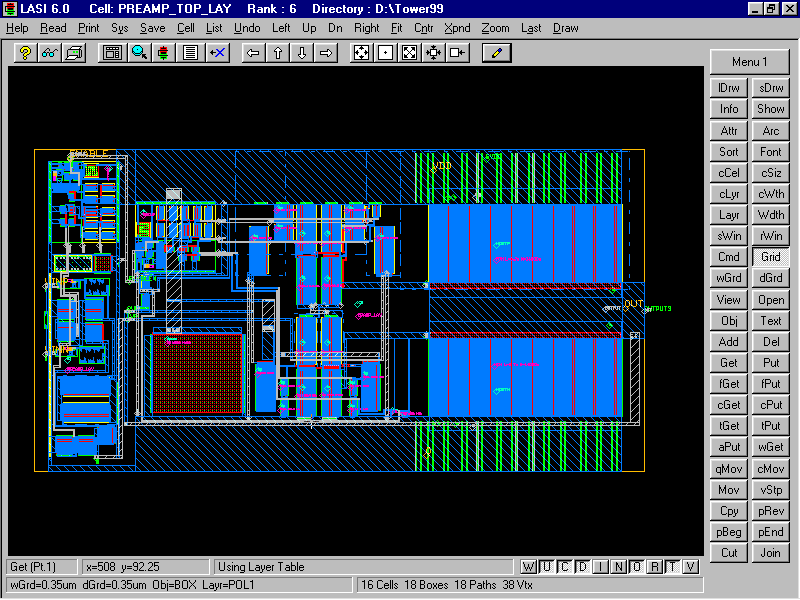Click the green grid cell in layout

tap(198, 374)
